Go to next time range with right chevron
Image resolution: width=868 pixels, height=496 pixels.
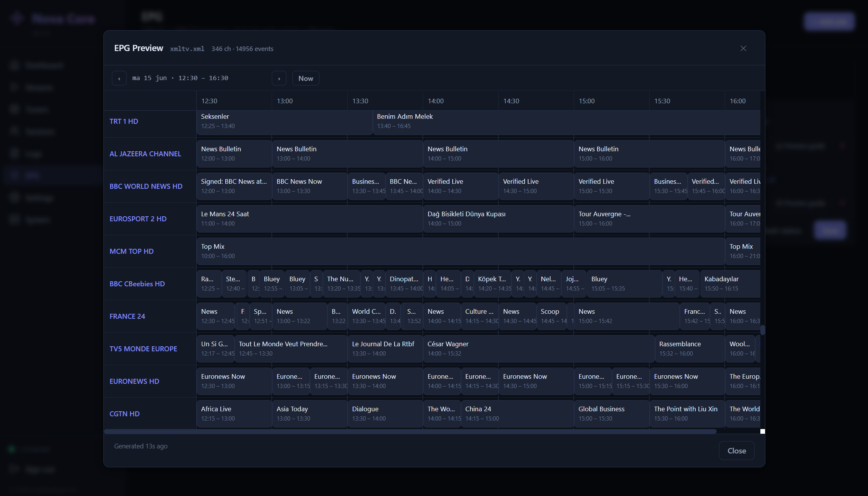279,78
